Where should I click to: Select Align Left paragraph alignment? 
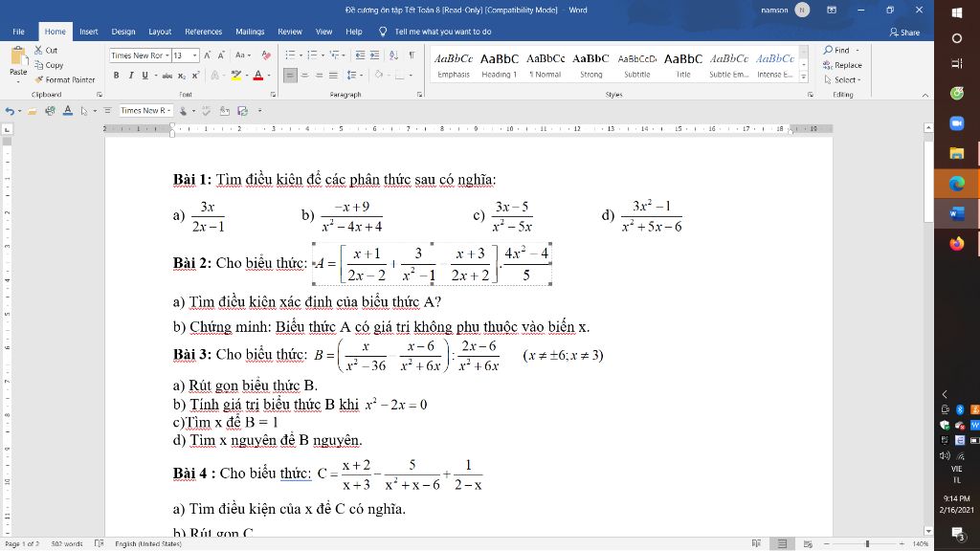(x=290, y=76)
